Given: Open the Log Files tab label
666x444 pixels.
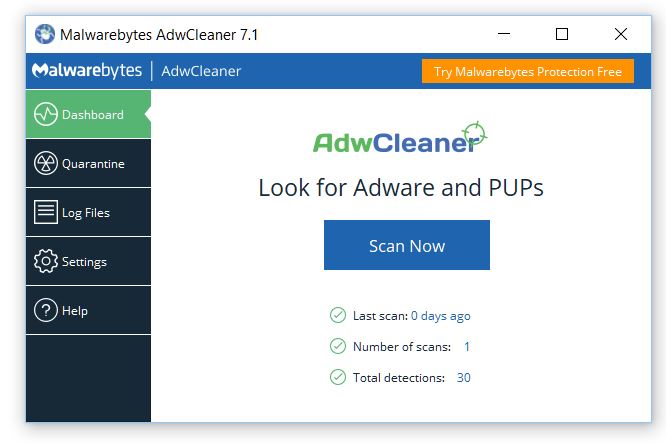Looking at the screenshot, I should click(86, 213).
